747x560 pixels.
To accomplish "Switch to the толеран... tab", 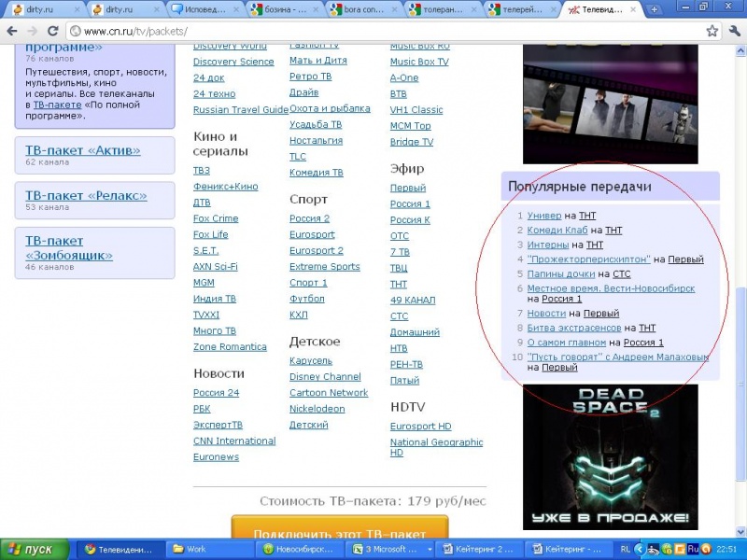I will click(441, 9).
